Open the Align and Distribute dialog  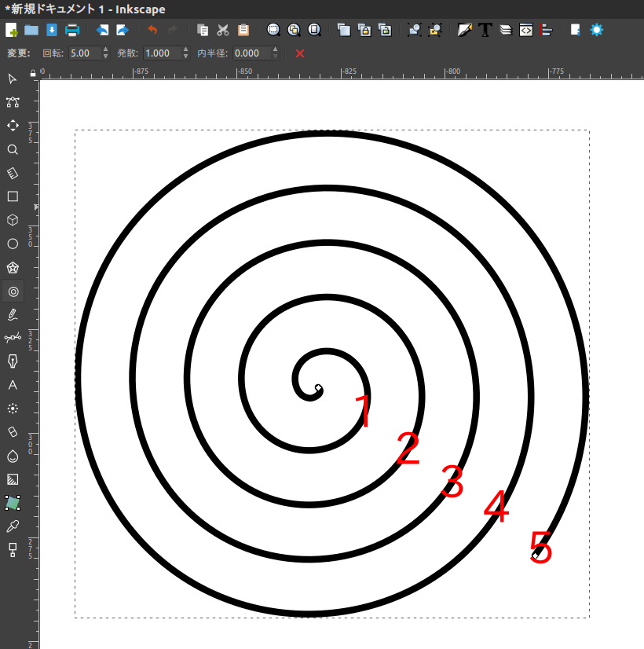(x=547, y=30)
